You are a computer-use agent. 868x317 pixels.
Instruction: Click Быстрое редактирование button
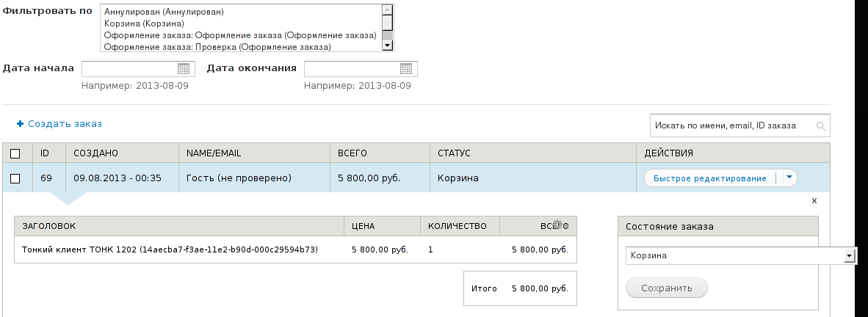tap(710, 178)
